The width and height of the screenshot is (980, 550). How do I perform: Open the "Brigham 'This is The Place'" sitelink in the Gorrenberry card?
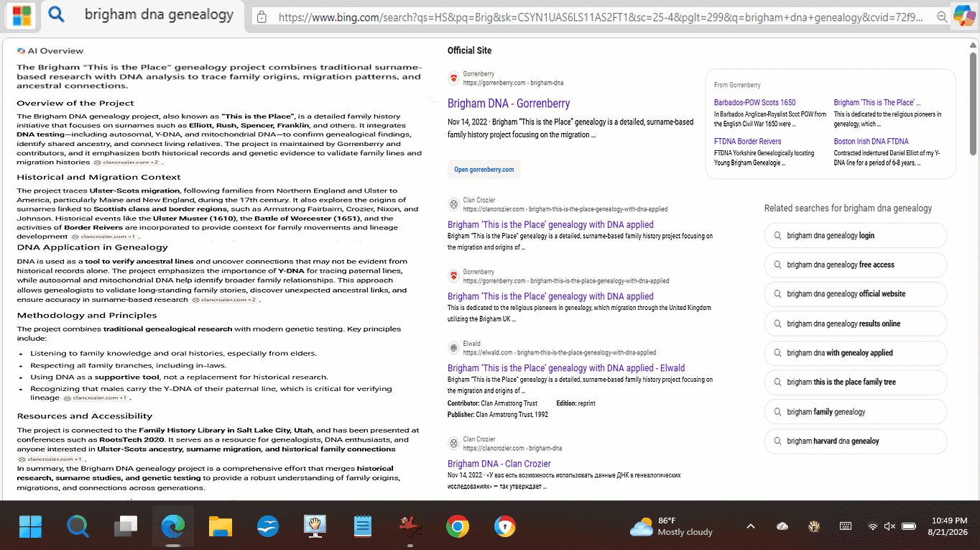point(877,103)
